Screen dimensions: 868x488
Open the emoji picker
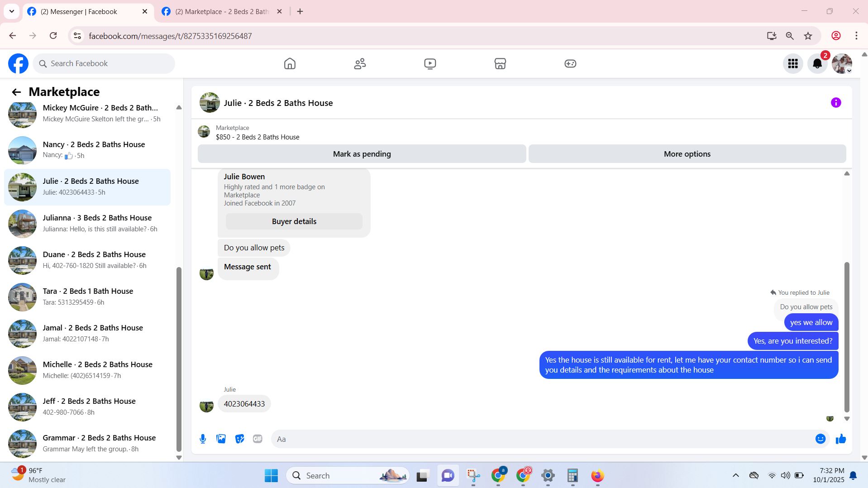pos(820,439)
